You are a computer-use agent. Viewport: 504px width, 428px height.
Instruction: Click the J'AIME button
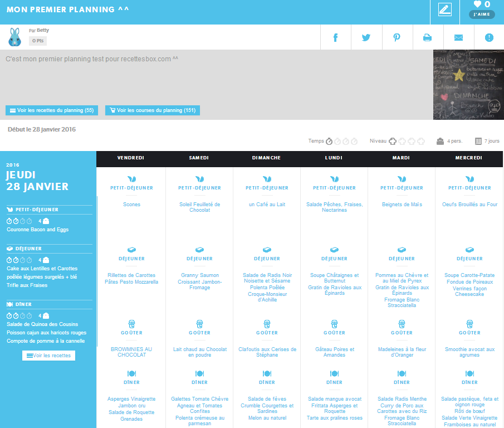point(482,14)
